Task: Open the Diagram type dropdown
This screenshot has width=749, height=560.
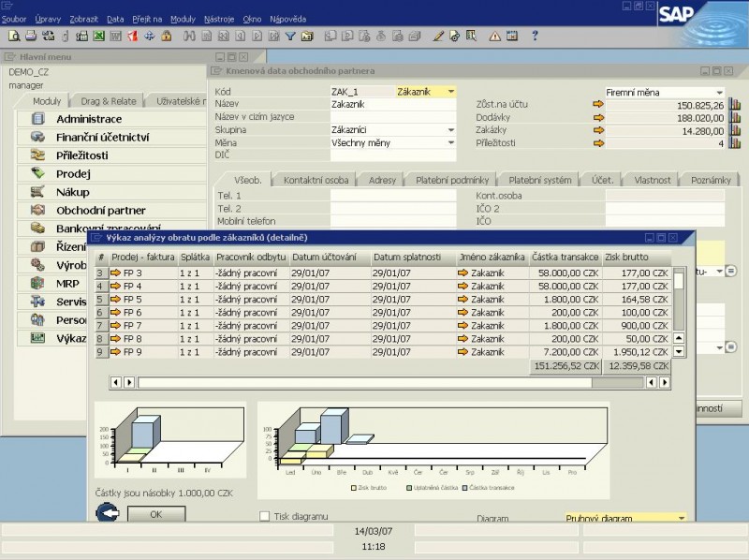Action: click(681, 518)
